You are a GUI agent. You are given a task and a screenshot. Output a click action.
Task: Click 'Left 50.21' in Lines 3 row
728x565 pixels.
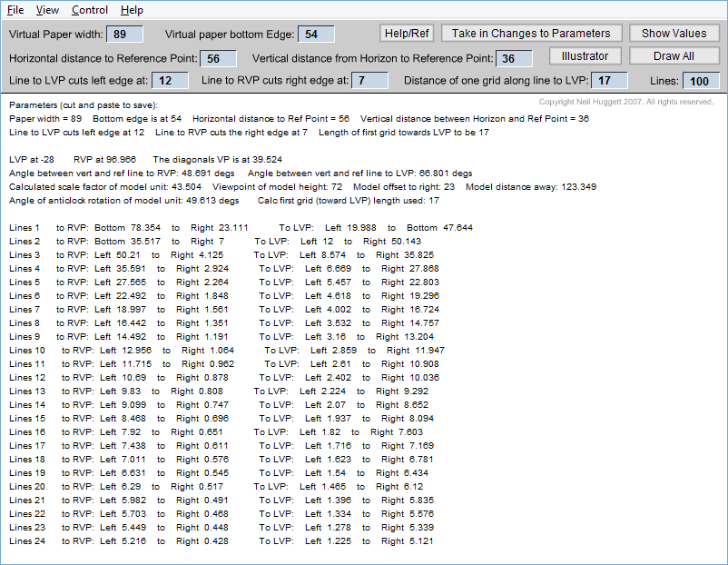point(117,254)
